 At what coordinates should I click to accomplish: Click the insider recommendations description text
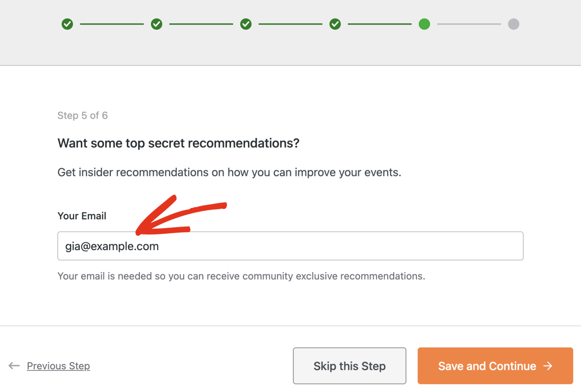(229, 172)
